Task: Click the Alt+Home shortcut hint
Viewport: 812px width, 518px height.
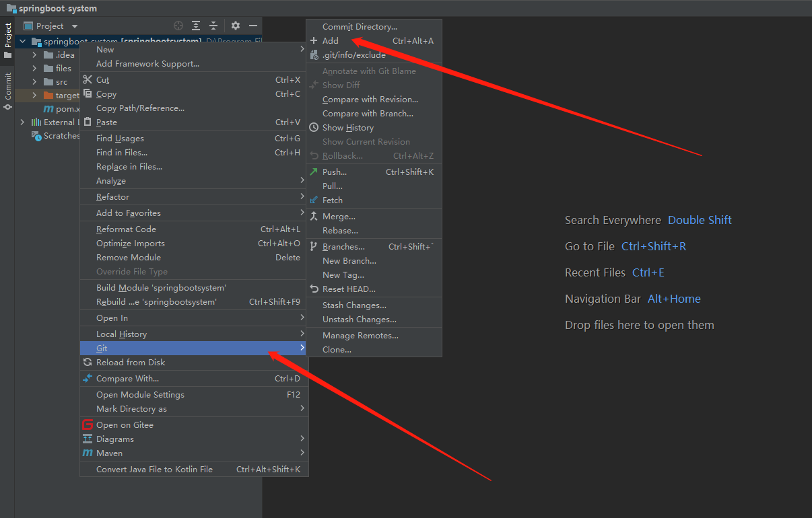Action: 674,299
